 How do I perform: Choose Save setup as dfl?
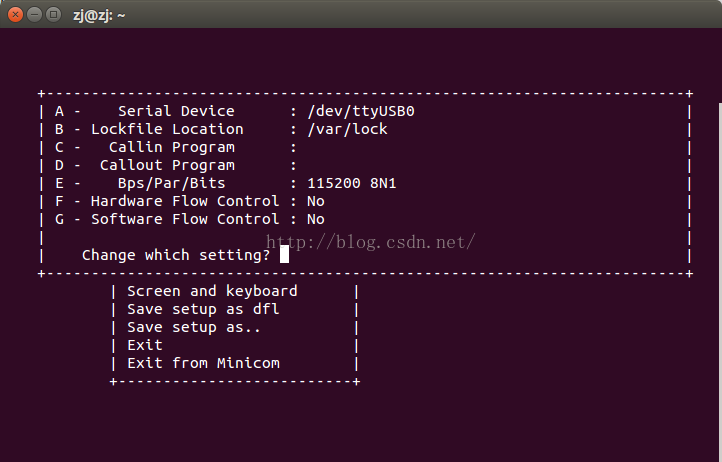[x=203, y=309]
